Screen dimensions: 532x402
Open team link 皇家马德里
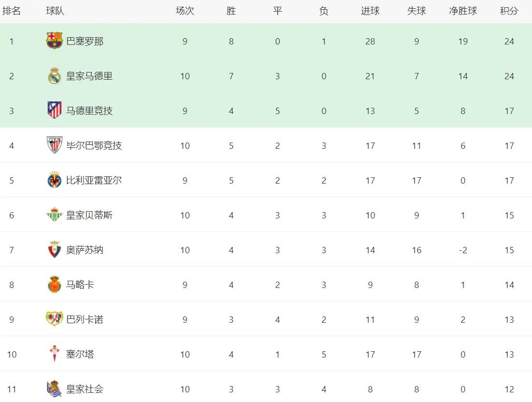click(x=89, y=76)
